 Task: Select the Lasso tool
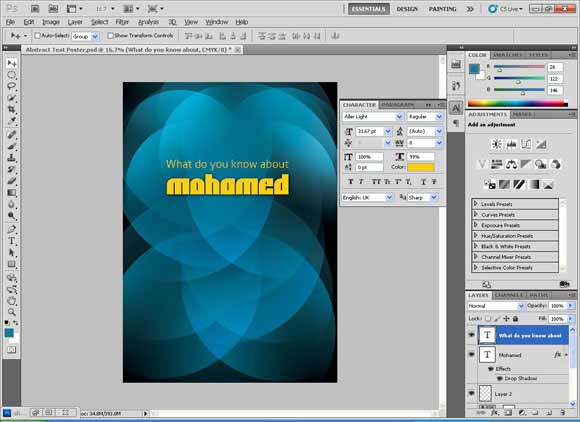click(x=11, y=87)
